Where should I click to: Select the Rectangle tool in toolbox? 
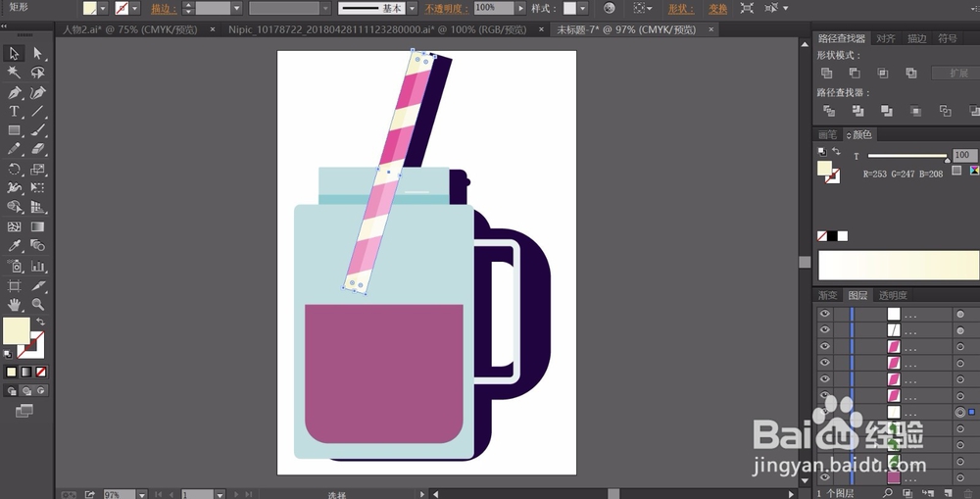coord(14,130)
